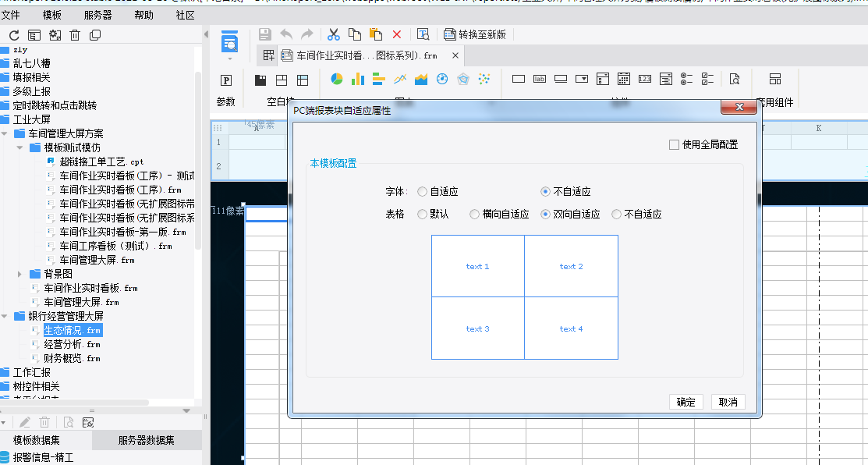The height and width of the screenshot is (465, 868).
Task: Click the stacked-squares copy icon above file tree
Action: click(x=95, y=35)
